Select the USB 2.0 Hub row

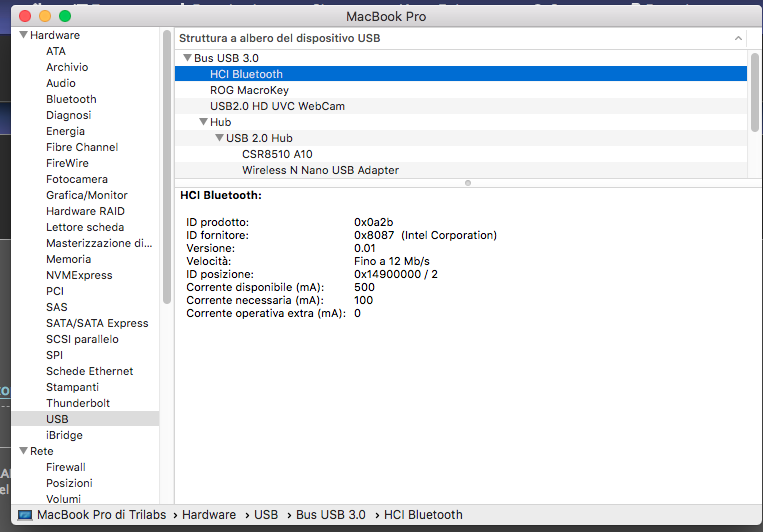coord(461,138)
